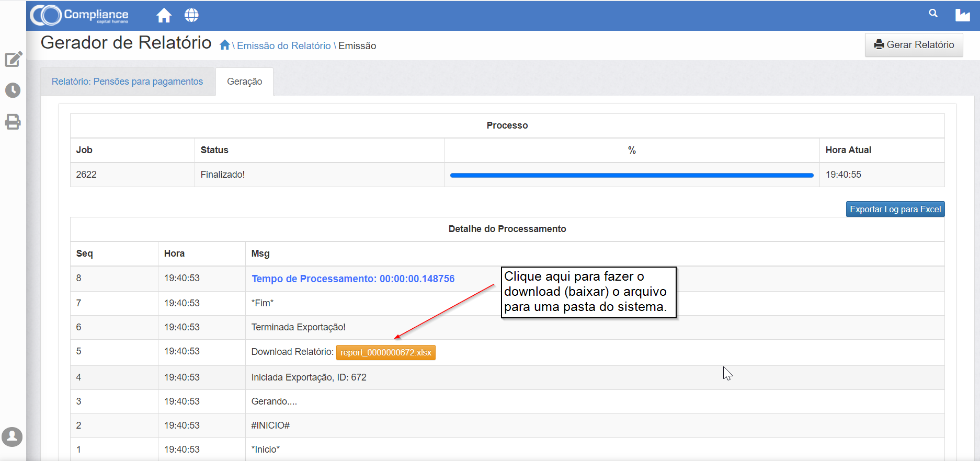Click the *Fim* message
Image resolution: width=980 pixels, height=461 pixels.
[x=263, y=303]
